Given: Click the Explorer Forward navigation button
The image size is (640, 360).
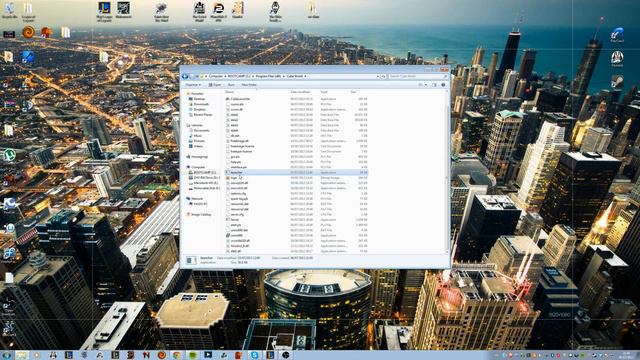Looking at the screenshot, I should point(192,76).
